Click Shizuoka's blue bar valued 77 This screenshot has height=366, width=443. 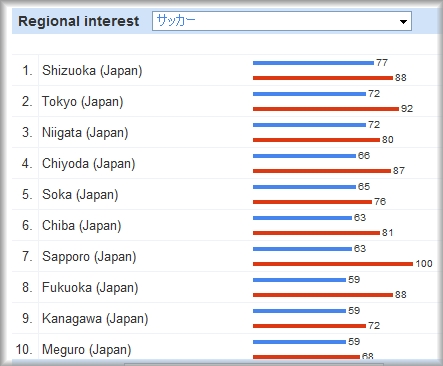pyautogui.click(x=313, y=63)
